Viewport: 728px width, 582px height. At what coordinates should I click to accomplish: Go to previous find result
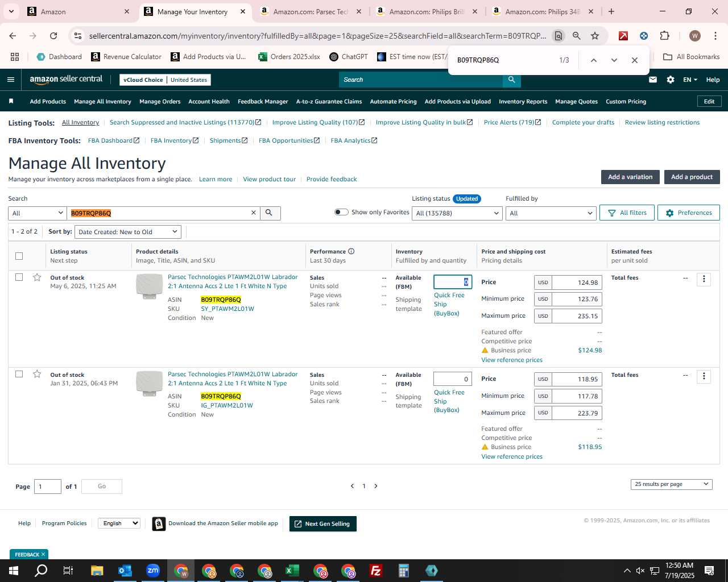593,60
